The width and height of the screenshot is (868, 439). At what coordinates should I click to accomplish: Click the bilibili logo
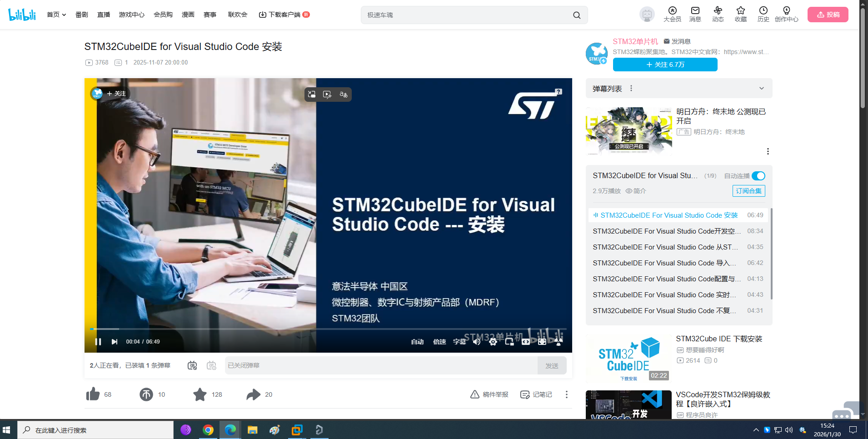(x=22, y=15)
